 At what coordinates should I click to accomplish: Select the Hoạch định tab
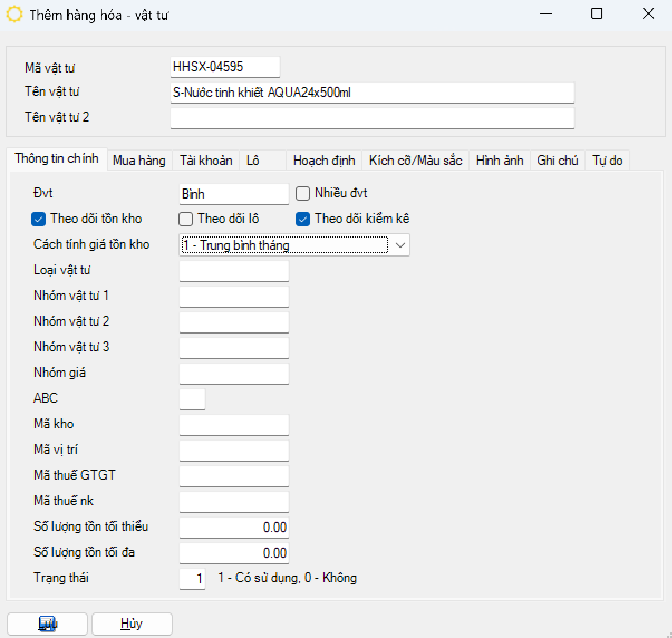[324, 161]
